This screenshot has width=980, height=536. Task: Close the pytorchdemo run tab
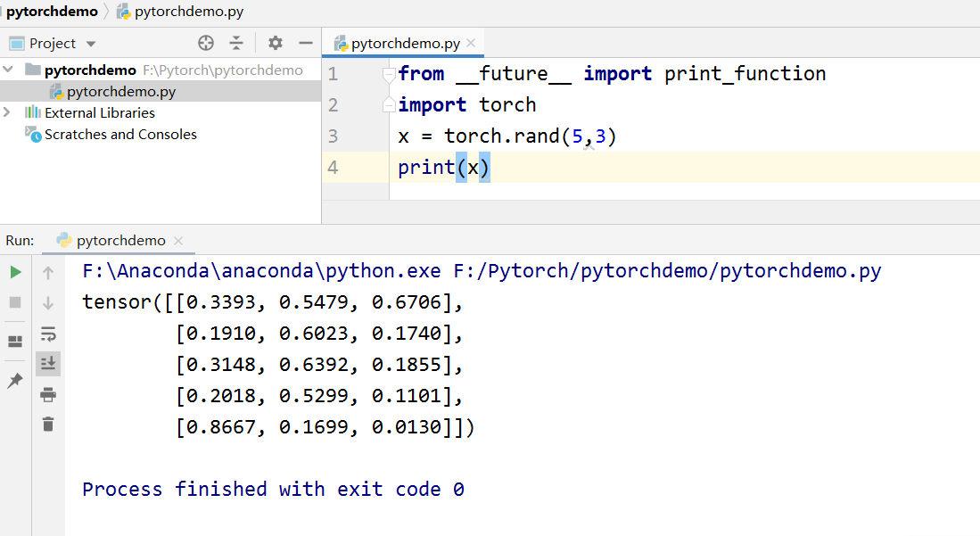[178, 241]
